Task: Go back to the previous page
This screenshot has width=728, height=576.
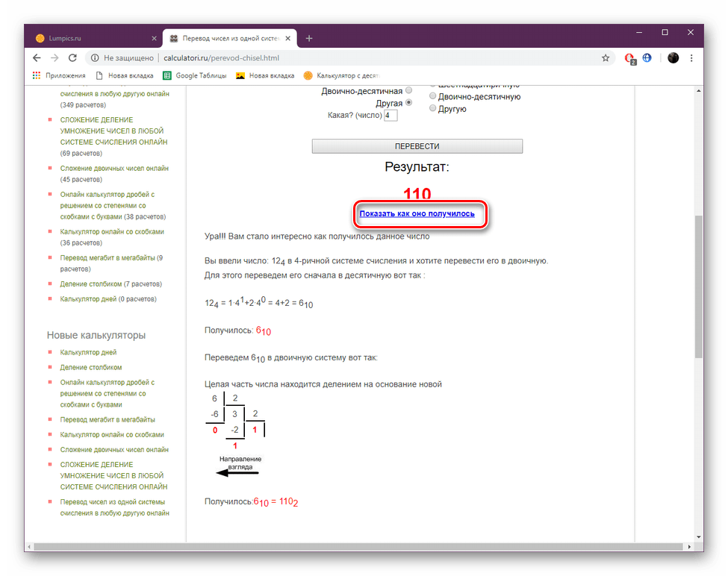Action: pyautogui.click(x=37, y=58)
